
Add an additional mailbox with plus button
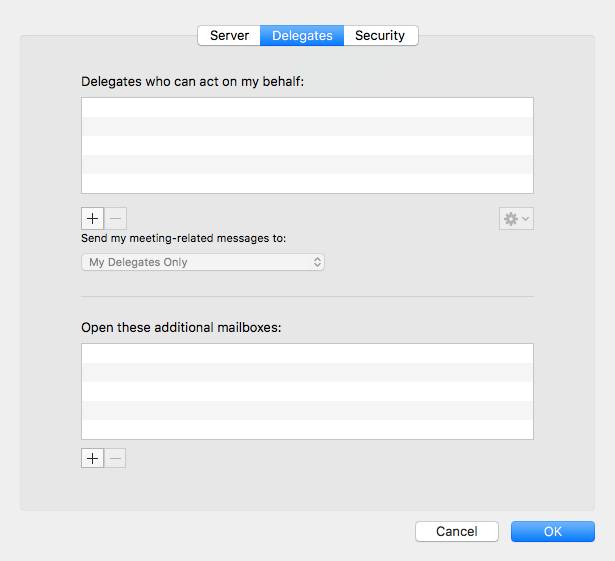(92, 458)
